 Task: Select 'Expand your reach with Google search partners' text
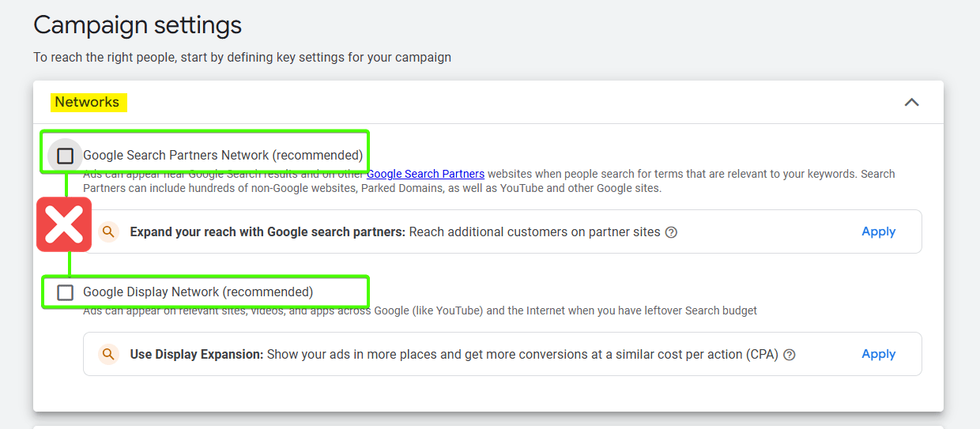coord(267,232)
